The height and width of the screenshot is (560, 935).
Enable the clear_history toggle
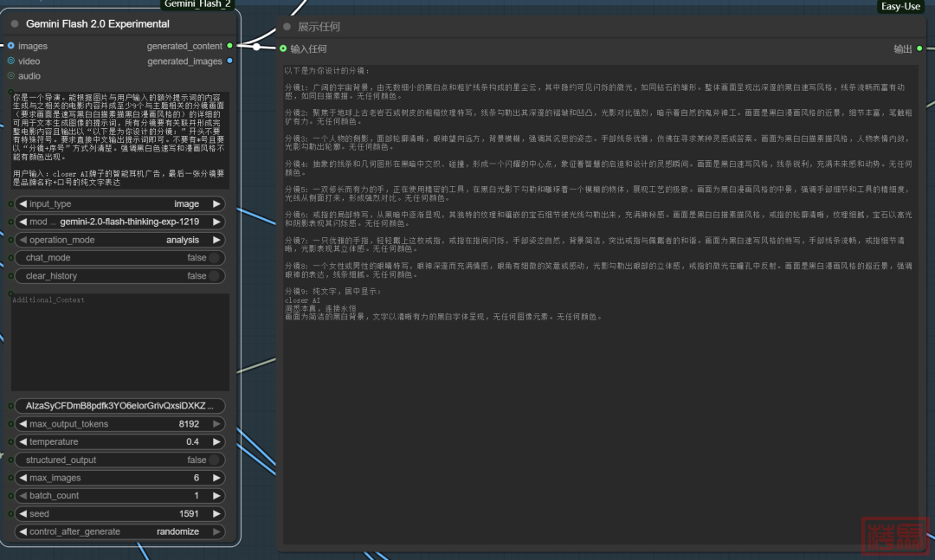tap(213, 276)
